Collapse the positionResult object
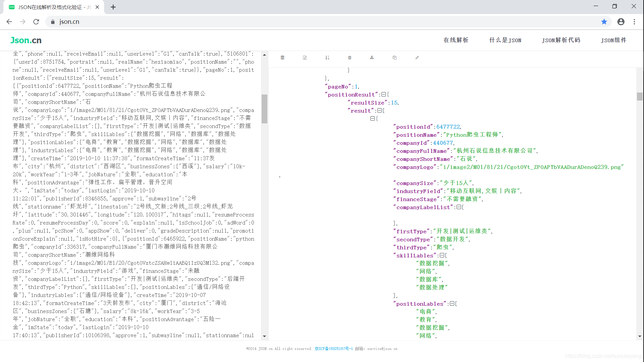644x362 pixels. tap(383, 95)
